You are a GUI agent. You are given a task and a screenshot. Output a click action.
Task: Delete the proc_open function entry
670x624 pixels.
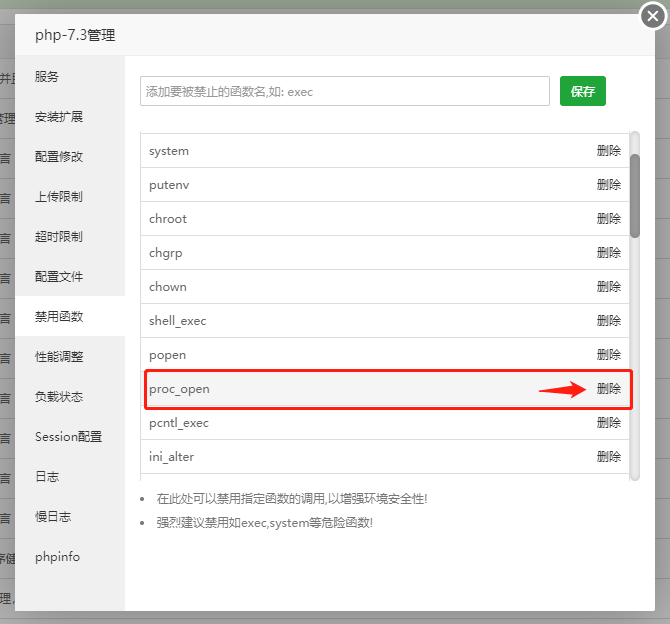click(x=608, y=389)
